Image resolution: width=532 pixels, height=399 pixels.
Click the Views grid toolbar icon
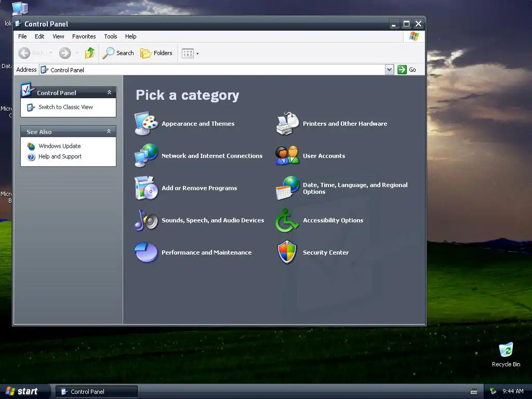coord(188,54)
